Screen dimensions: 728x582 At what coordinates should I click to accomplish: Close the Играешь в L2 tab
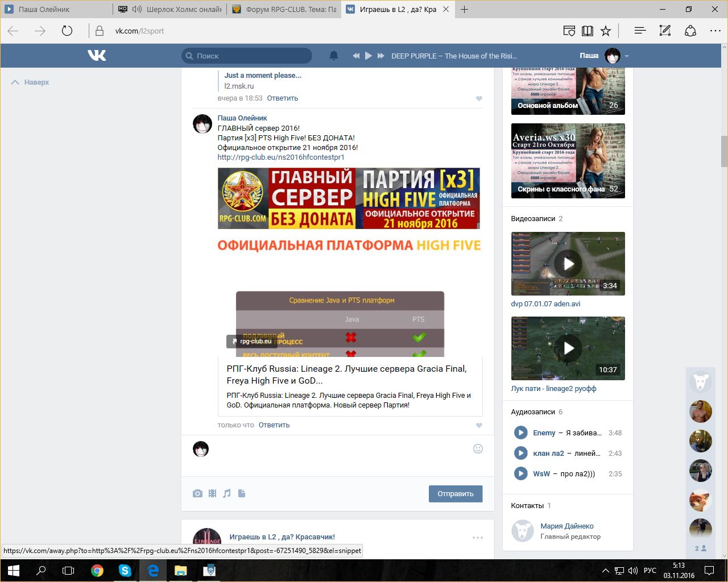coord(446,9)
